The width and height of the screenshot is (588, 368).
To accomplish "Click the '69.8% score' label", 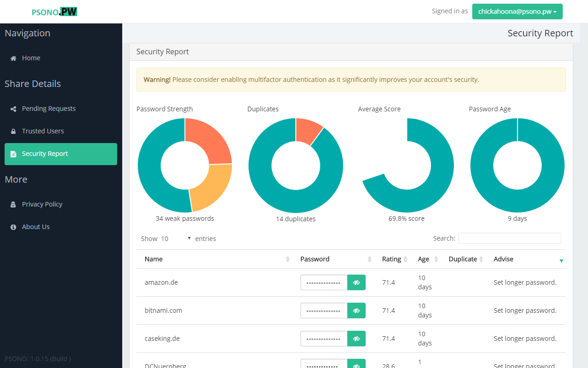I will tap(407, 218).
